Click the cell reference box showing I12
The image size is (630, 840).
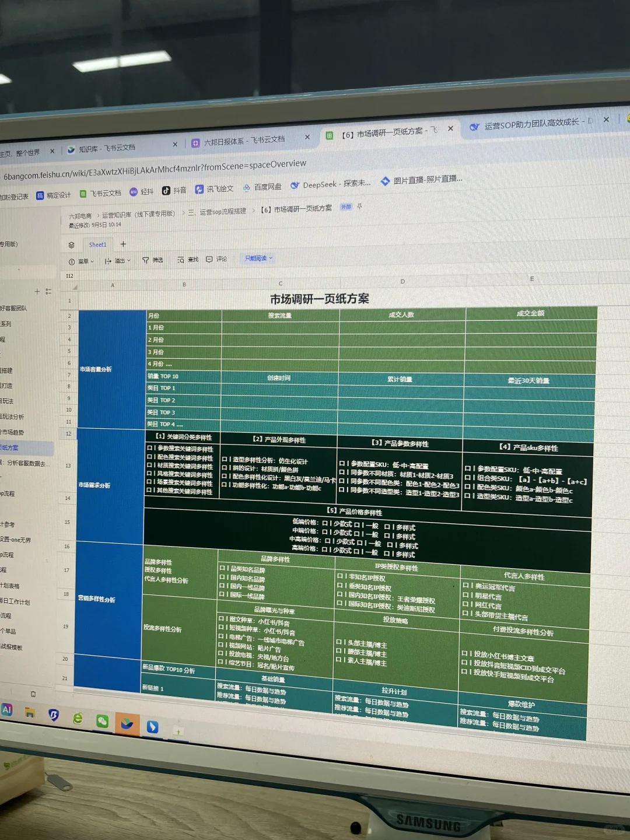point(69,276)
